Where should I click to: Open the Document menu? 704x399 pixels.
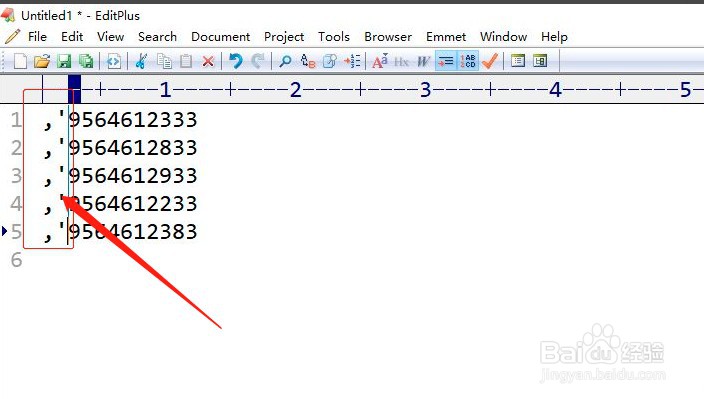[x=220, y=36]
